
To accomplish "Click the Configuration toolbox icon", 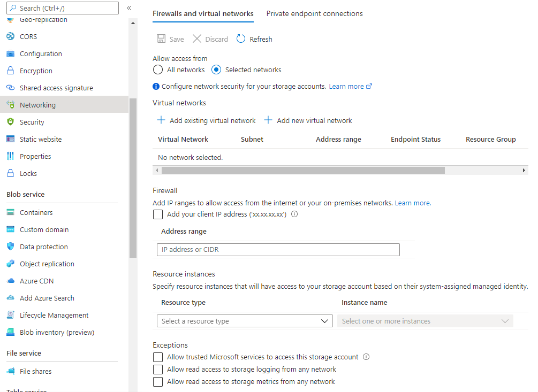I will [x=11, y=53].
